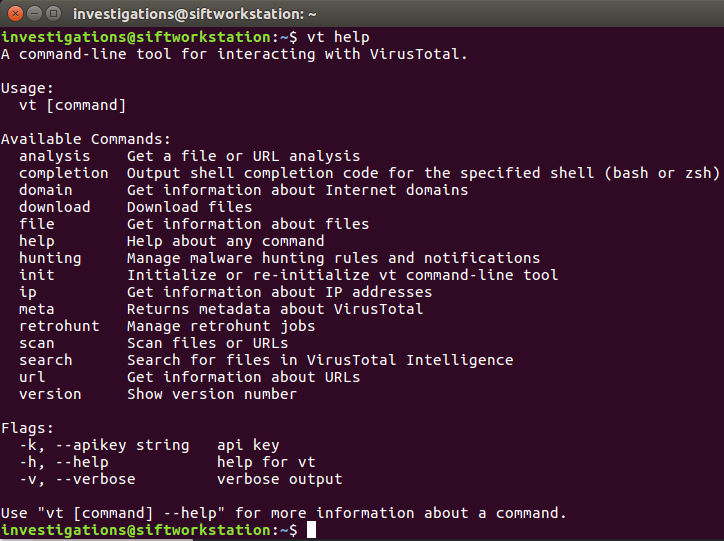Click the 'hunting' command entry
The width and height of the screenshot is (724, 541).
[x=50, y=258]
